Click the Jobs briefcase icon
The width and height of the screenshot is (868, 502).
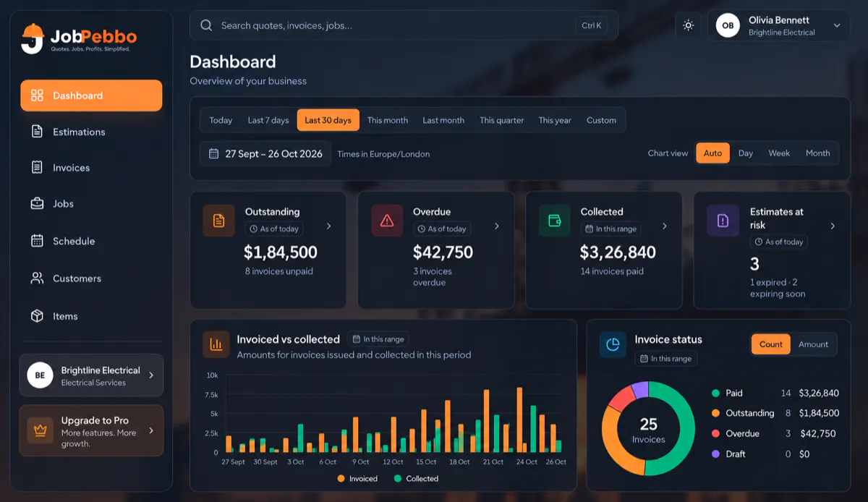(x=37, y=204)
